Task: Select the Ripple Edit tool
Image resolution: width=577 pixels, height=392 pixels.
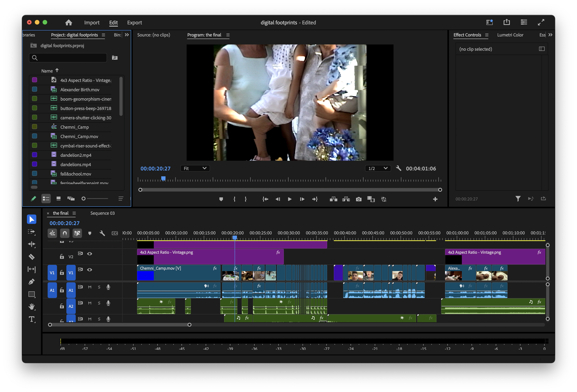Action: pos(32,244)
